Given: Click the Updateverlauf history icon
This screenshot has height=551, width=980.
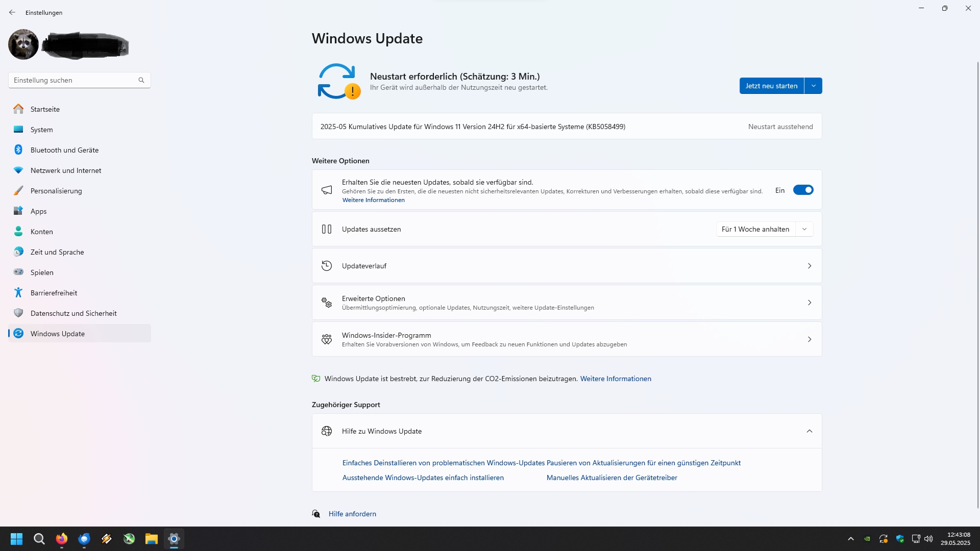Looking at the screenshot, I should [327, 266].
